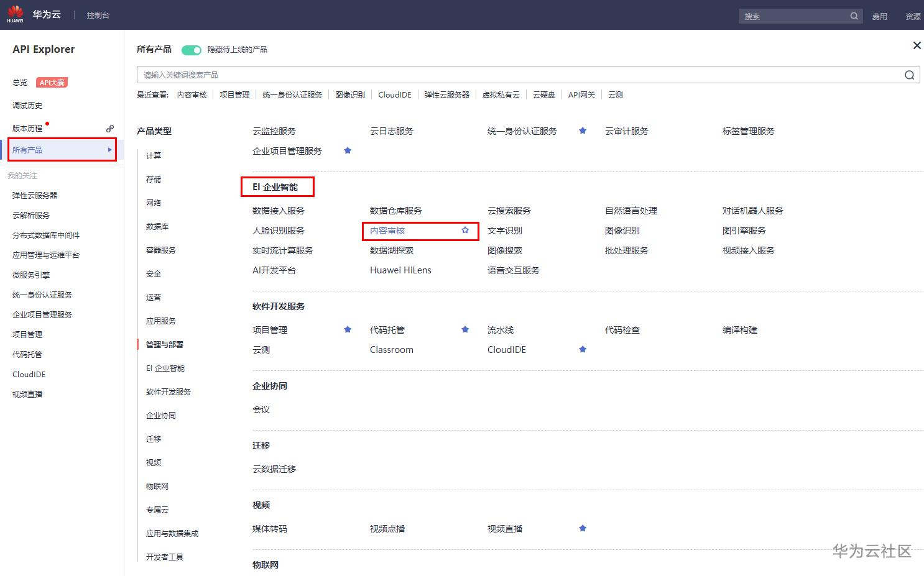Open 分布式数据库中间件 in sidebar
The height and width of the screenshot is (576, 924).
click(46, 235)
